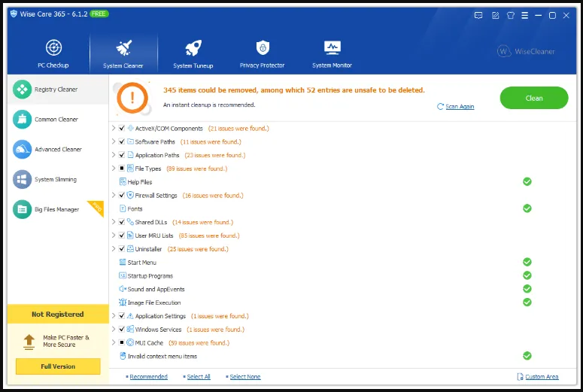583x392 pixels.
Task: Open edit note icon in title bar
Action: (x=495, y=15)
